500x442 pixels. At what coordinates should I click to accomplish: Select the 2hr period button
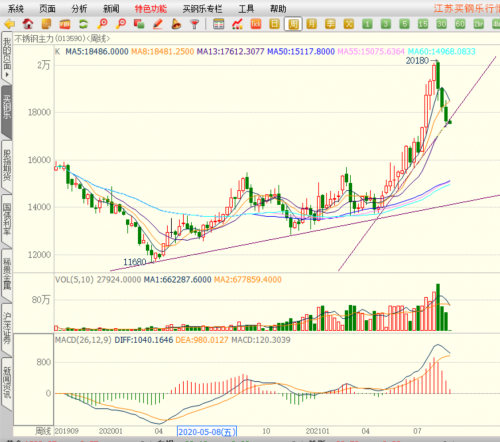[479, 24]
